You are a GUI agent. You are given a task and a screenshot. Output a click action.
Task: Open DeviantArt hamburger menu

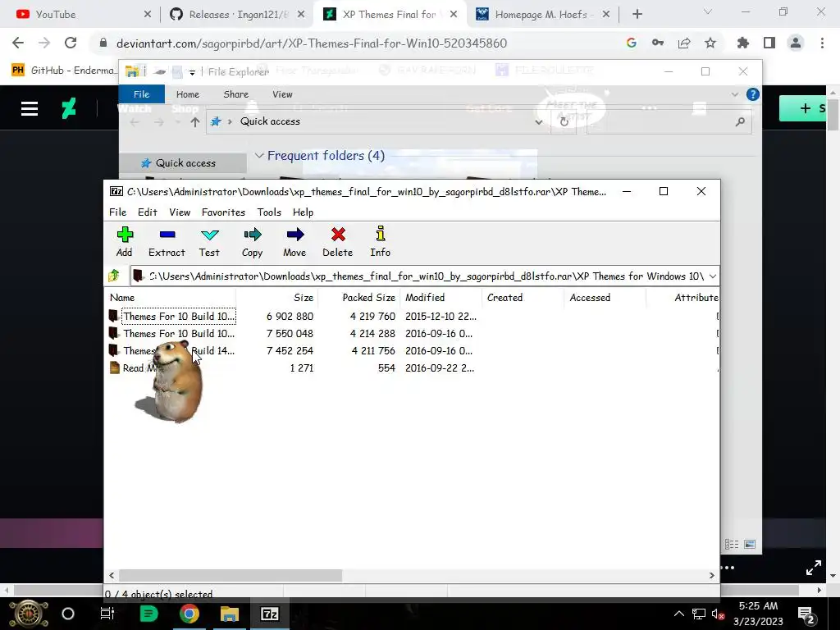pos(30,109)
